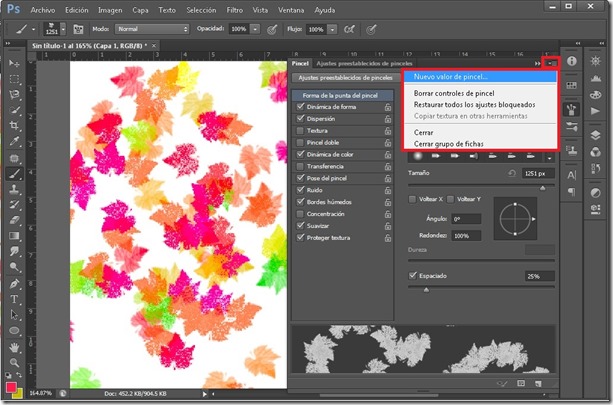Select 'Forma de la punta del pincel'
The width and height of the screenshot is (613, 405).
click(341, 94)
